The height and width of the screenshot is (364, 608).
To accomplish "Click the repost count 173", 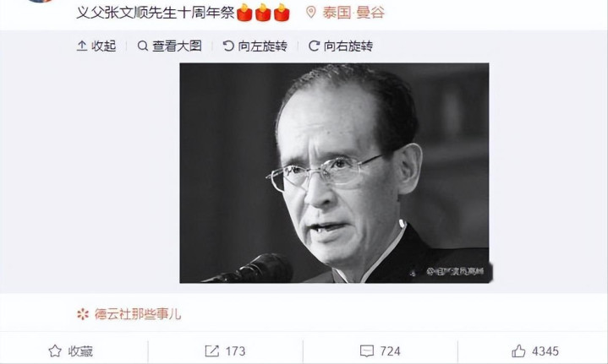I will pos(235,350).
